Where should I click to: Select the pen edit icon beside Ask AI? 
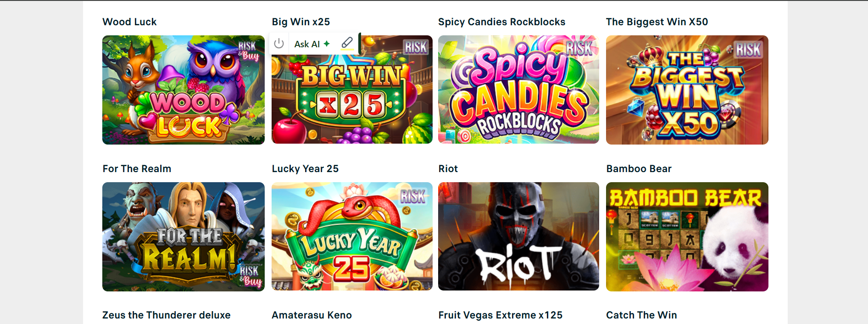pyautogui.click(x=347, y=43)
